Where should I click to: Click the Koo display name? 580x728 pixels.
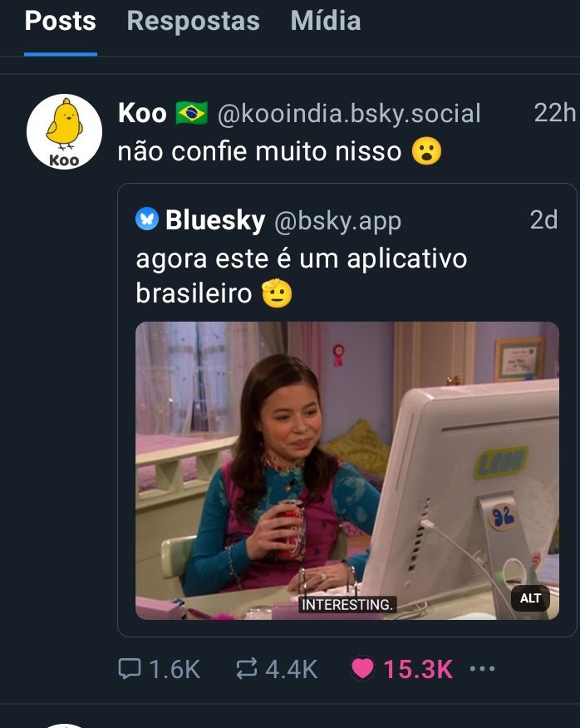click(142, 113)
